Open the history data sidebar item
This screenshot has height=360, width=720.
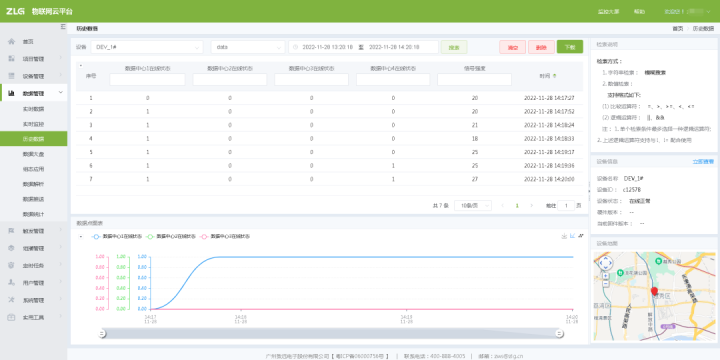click(34, 139)
